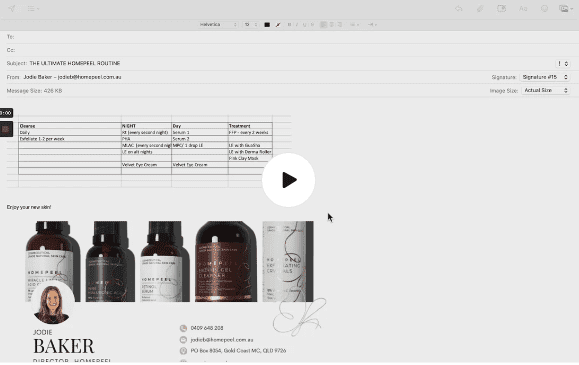The width and height of the screenshot is (579, 365).
Task: Open the photo browser dropdown
Action: (x=565, y=8)
